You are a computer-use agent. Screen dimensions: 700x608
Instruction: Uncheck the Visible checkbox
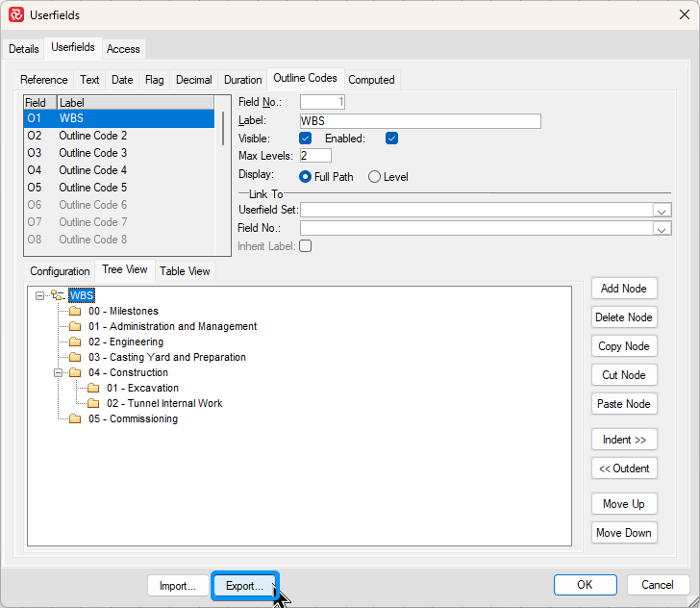tap(305, 139)
